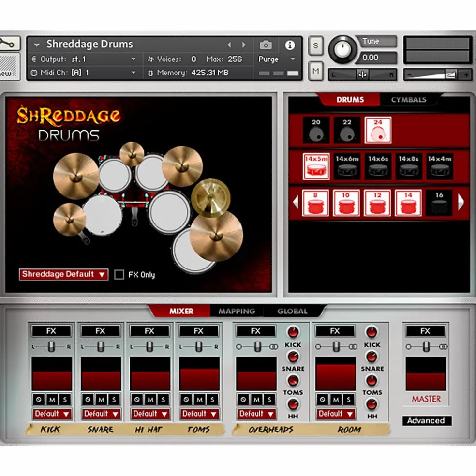Click the gold china cymbal on kit

211,198
